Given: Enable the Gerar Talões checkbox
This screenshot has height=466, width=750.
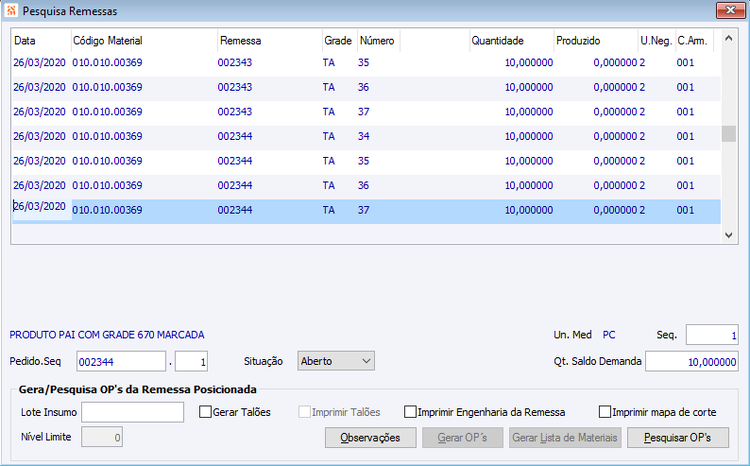Looking at the screenshot, I should click(x=205, y=412).
